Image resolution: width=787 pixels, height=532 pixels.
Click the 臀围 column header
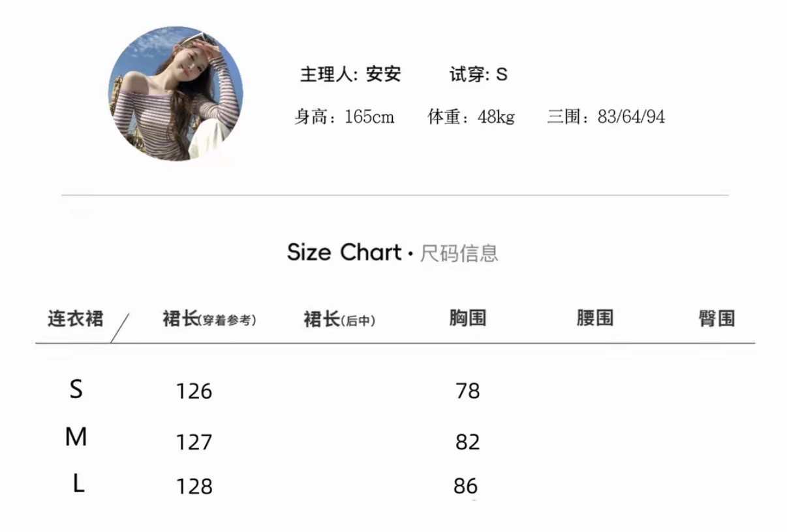coord(717,319)
